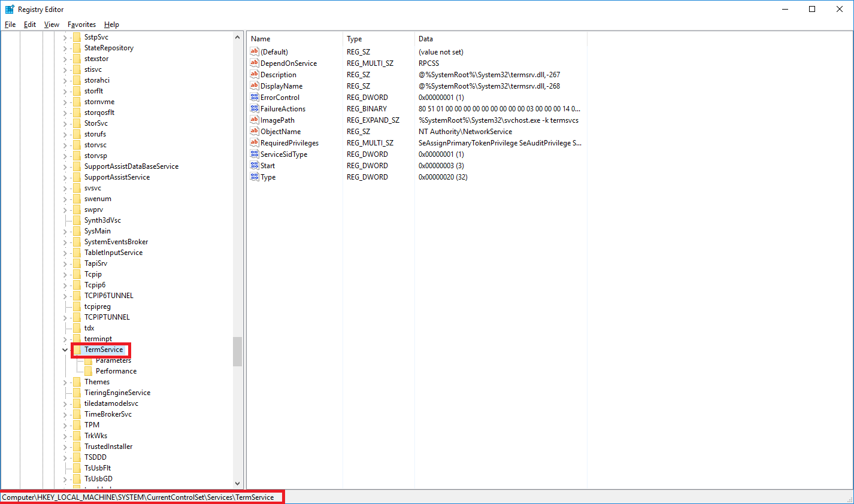The image size is (854, 504).
Task: Sort values by the Type column header
Action: [x=378, y=38]
